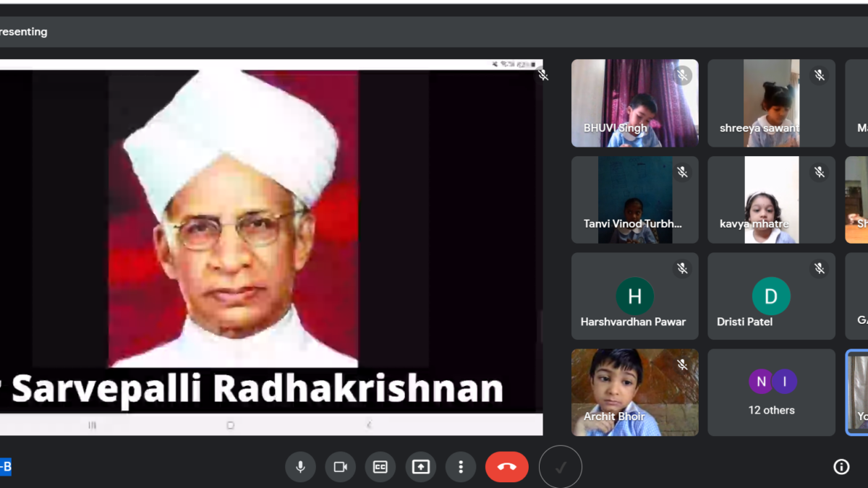
Task: Toggle the microphone button in call controls
Action: point(300,467)
